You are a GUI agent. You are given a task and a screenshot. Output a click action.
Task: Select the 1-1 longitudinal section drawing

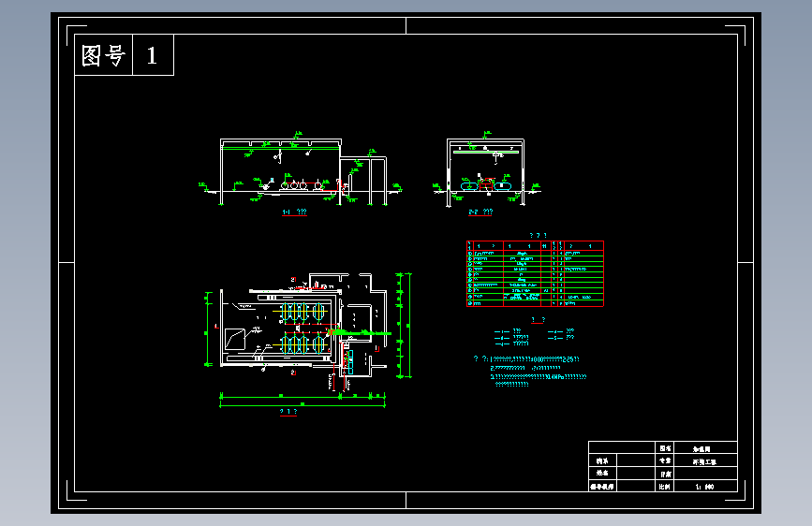(301, 168)
